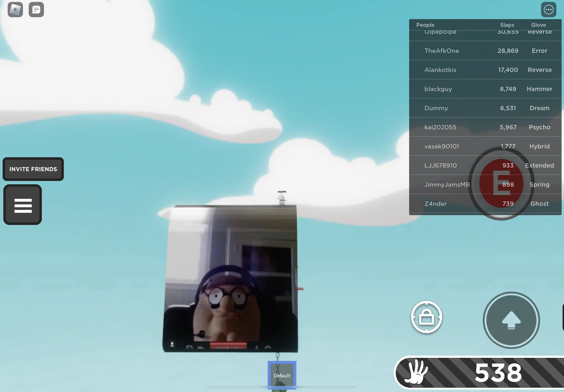Select player TheAfkOne in leaderboard
The width and height of the screenshot is (564, 392).
click(x=441, y=51)
